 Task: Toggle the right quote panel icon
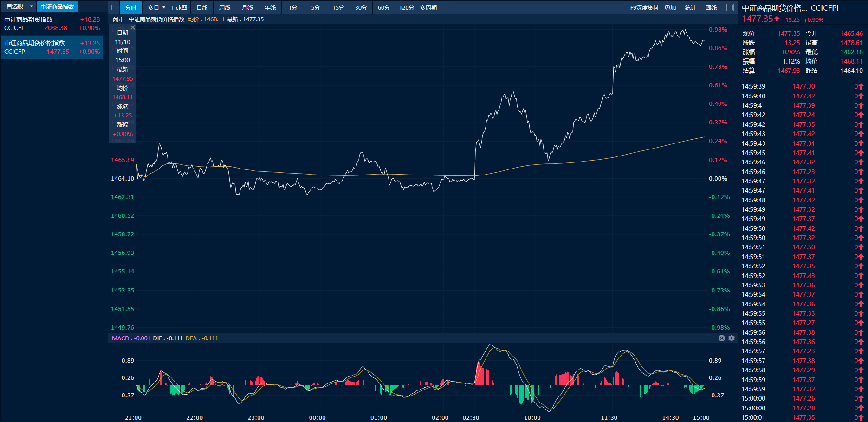pyautogui.click(x=730, y=7)
